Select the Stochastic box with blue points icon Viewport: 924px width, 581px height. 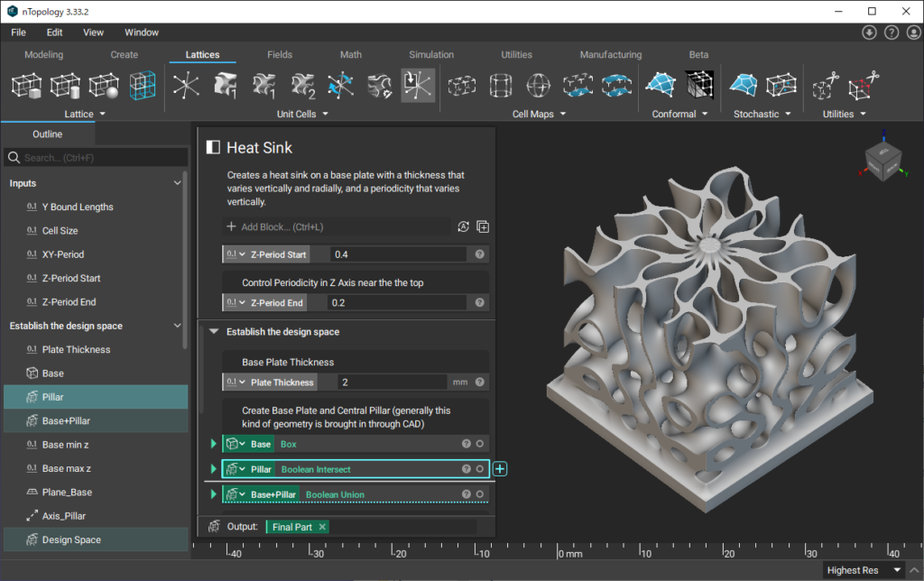781,86
